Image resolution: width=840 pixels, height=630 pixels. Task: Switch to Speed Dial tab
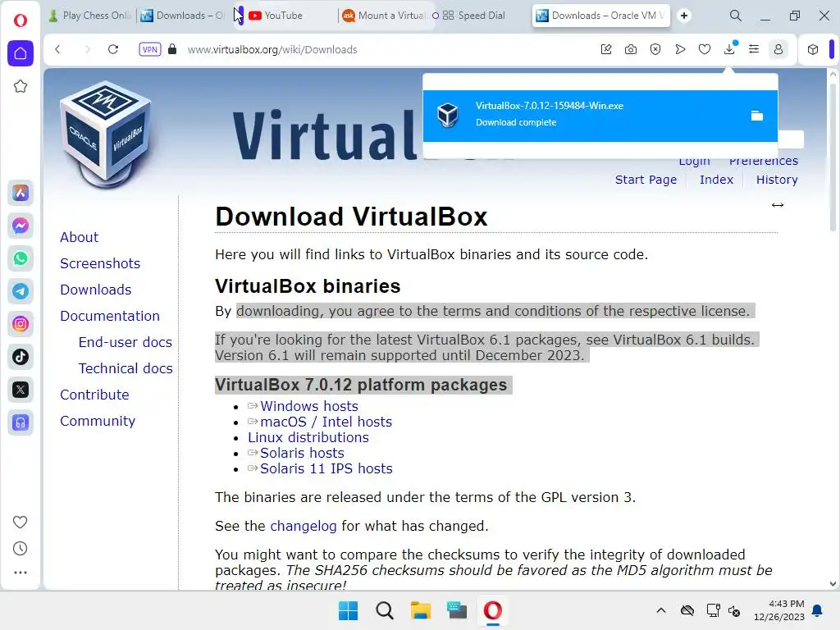point(474,16)
